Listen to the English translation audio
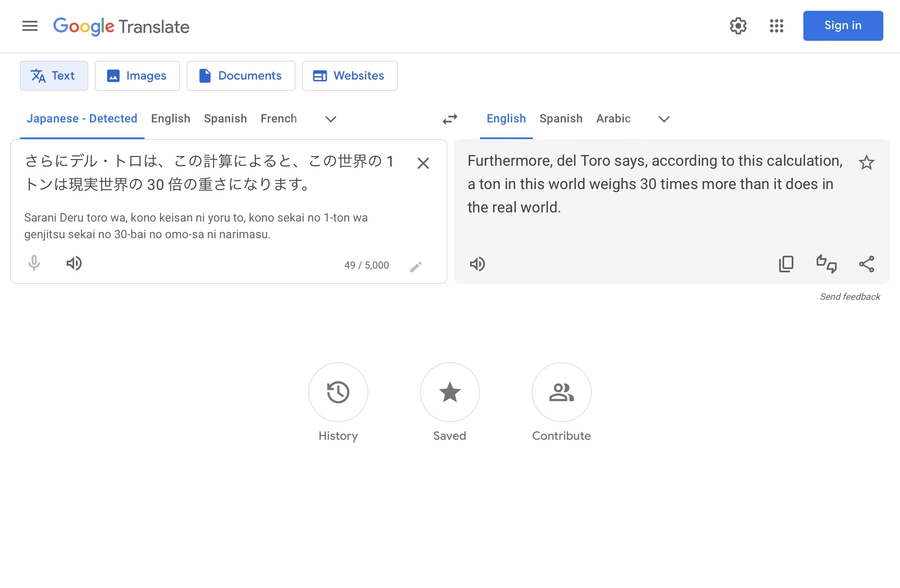The height and width of the screenshot is (588, 900). click(x=477, y=264)
